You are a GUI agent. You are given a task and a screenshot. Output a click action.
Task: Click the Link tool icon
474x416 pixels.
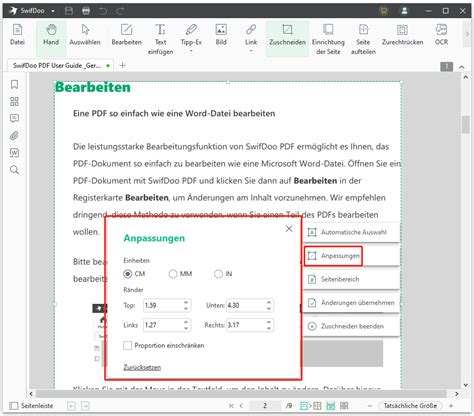251,33
